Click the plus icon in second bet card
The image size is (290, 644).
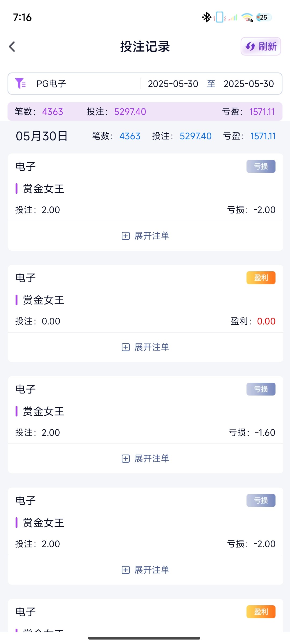point(126,347)
